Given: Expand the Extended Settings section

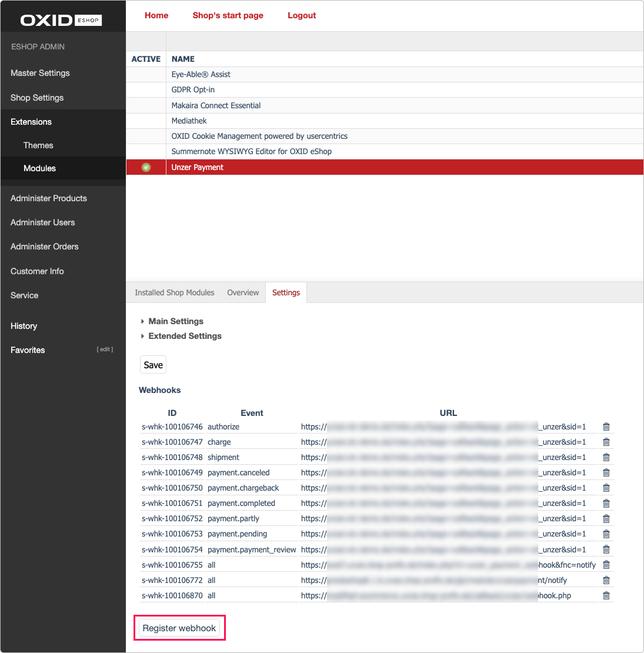Looking at the screenshot, I should (184, 336).
